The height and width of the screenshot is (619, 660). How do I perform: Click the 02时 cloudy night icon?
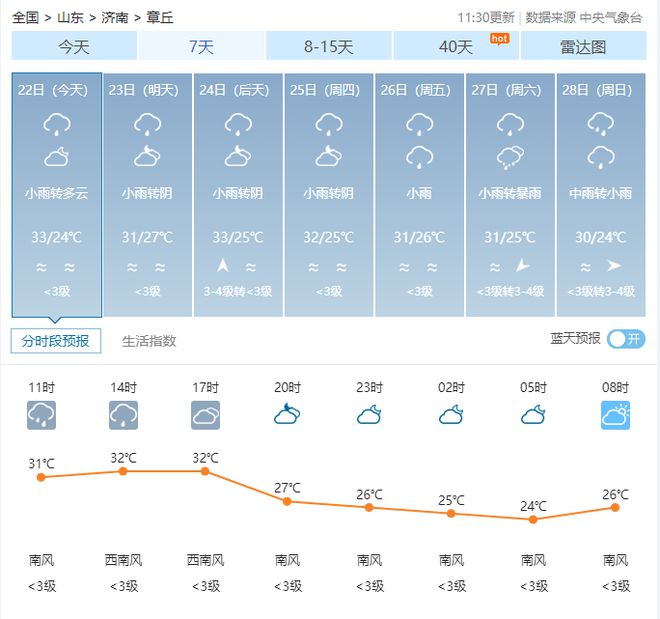(x=451, y=414)
